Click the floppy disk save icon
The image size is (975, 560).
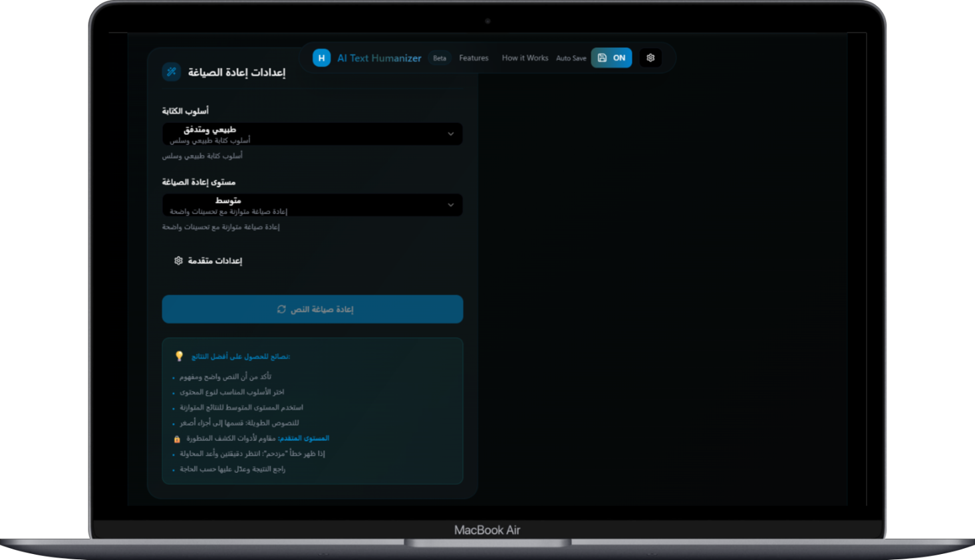click(x=602, y=58)
